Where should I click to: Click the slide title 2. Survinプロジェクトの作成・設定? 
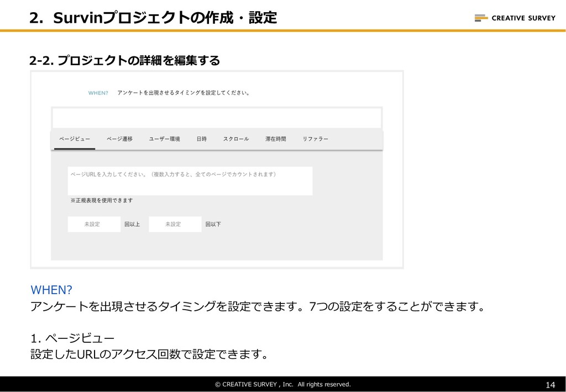click(x=153, y=18)
